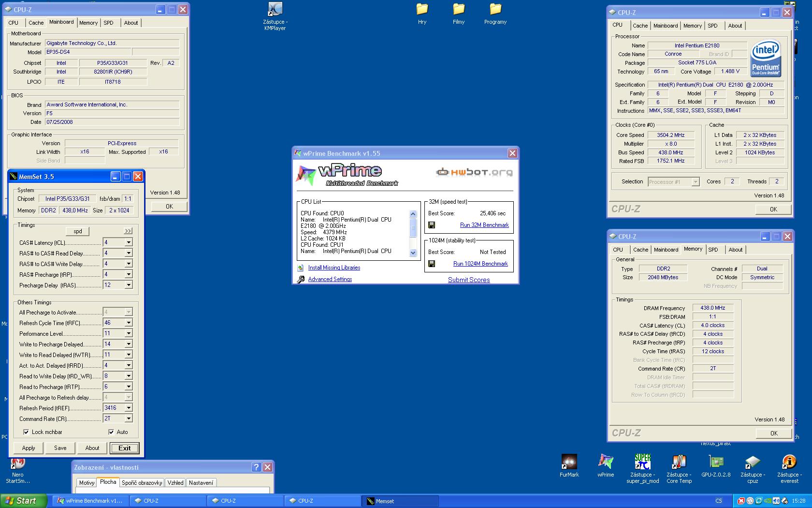Image resolution: width=812 pixels, height=508 pixels.
Task: Click the hwbot.org logo in wPrime
Action: pyautogui.click(x=474, y=172)
